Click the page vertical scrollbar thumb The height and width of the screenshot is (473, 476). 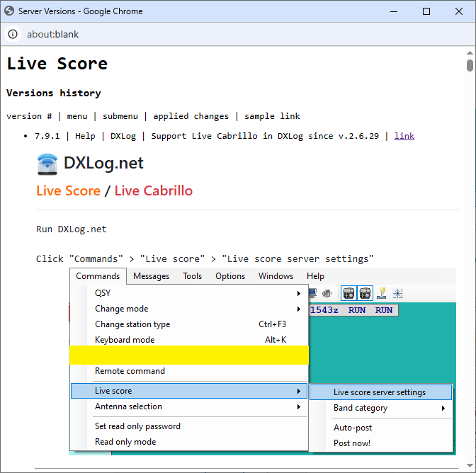470,65
